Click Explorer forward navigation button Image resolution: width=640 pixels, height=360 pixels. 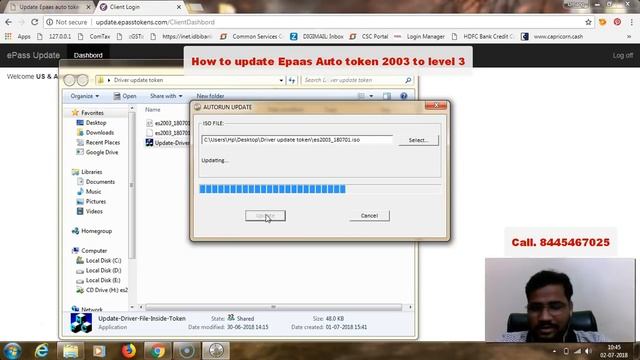point(83,80)
